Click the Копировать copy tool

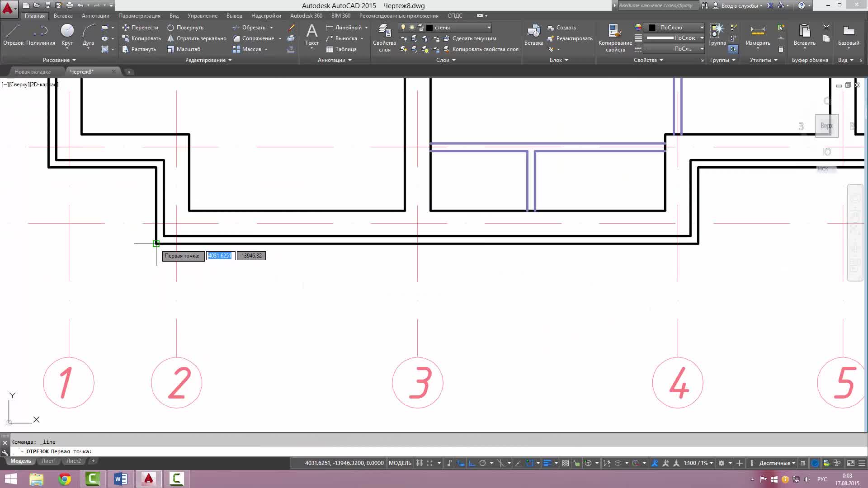142,38
